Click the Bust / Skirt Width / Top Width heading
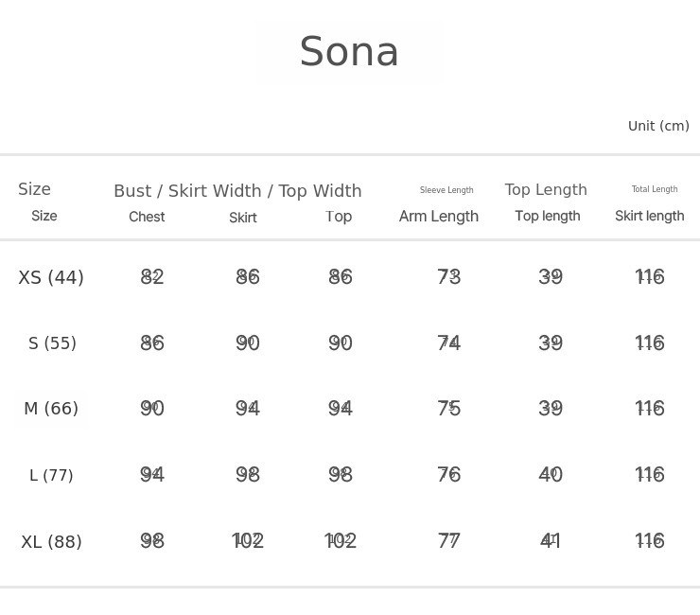 [237, 191]
